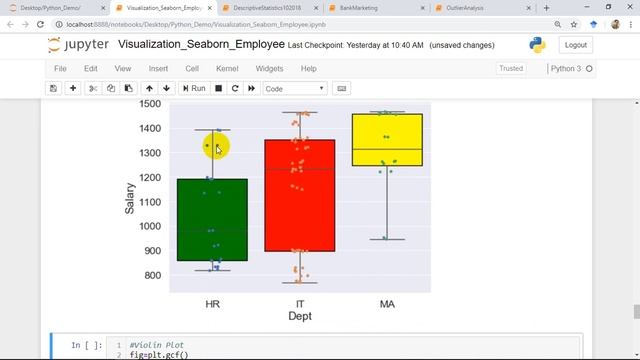Close the BankMarketing browser tab
The height and width of the screenshot is (360, 640).
coord(422,8)
